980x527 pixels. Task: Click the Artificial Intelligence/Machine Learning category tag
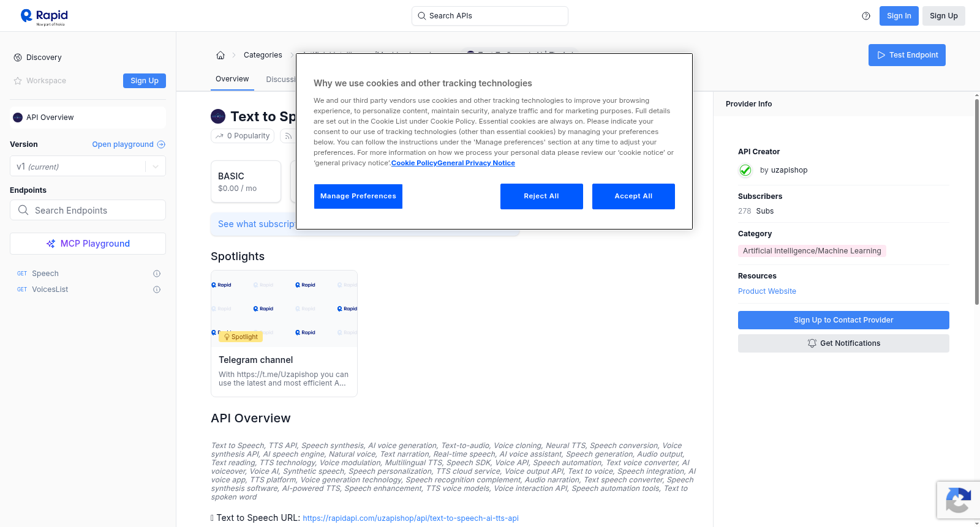[812, 251]
